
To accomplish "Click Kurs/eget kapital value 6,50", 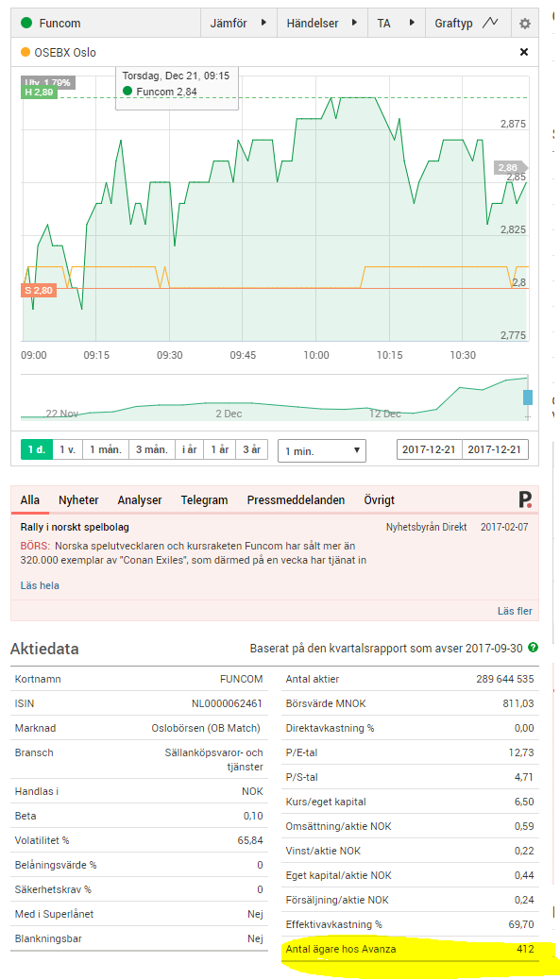I will point(524,802).
